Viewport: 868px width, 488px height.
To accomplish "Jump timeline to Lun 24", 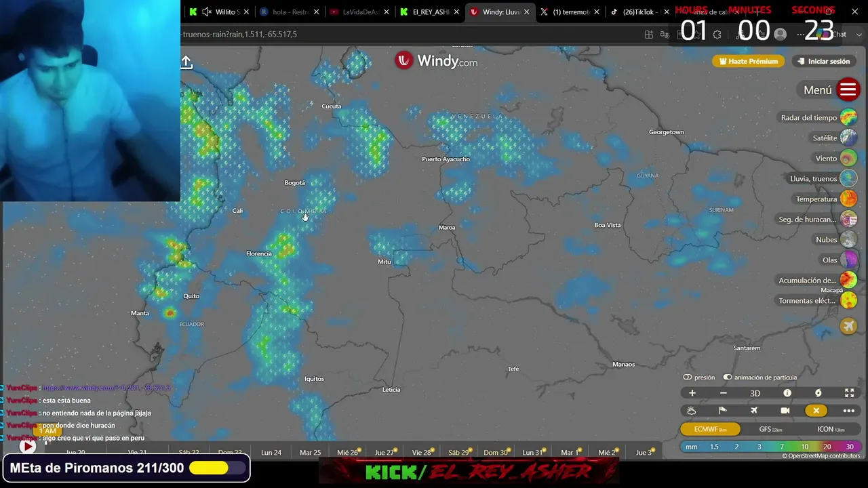I will point(271,452).
